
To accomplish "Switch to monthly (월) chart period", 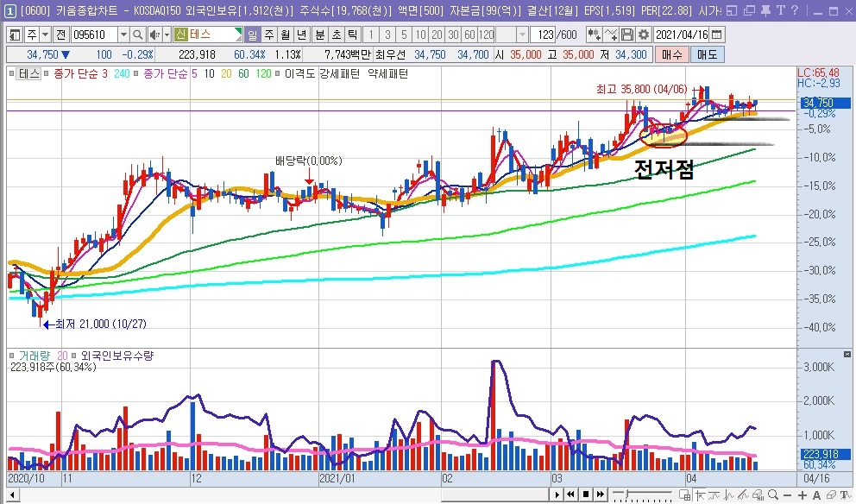I will [x=286, y=35].
